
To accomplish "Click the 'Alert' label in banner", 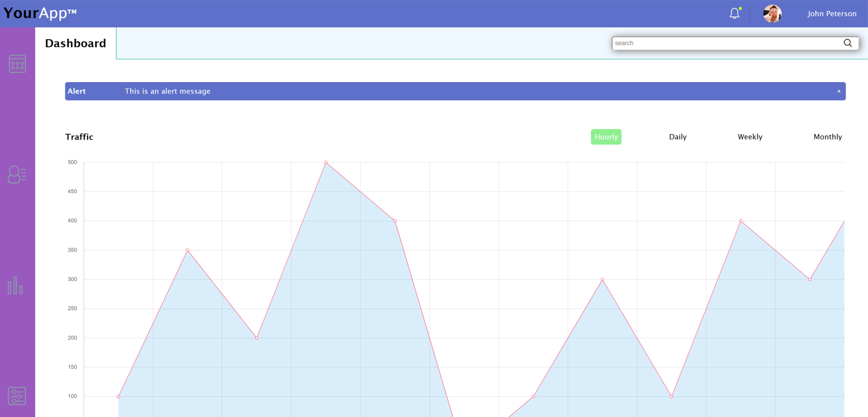I will pyautogui.click(x=77, y=91).
